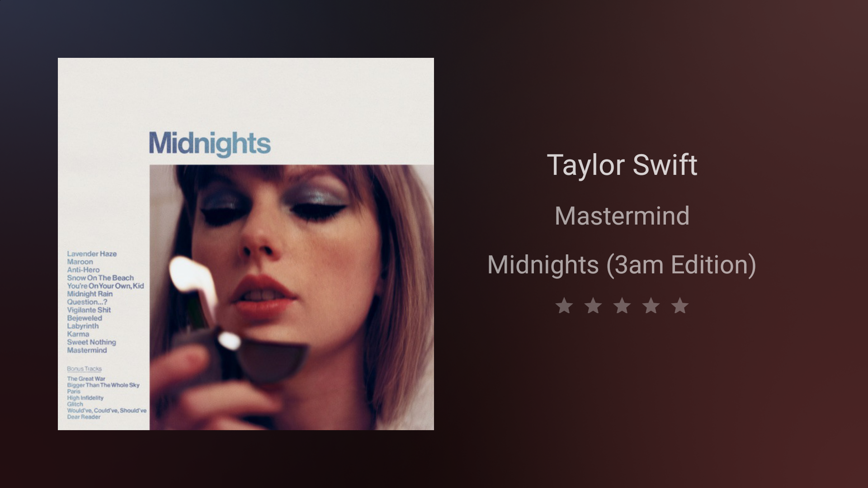This screenshot has height=488, width=868.
Task: Select the fourth rating star
Action: coord(651,306)
